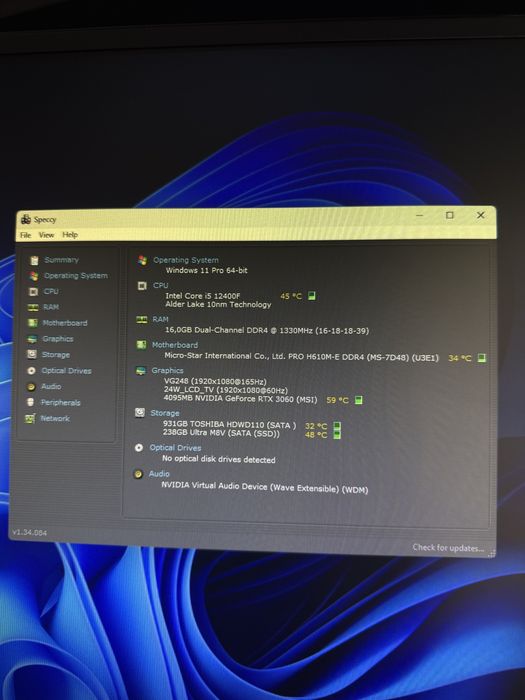Click the TOSHIBA drive temperature icon at 32 °C
Viewport: 525px width, 700px height.
337,426
